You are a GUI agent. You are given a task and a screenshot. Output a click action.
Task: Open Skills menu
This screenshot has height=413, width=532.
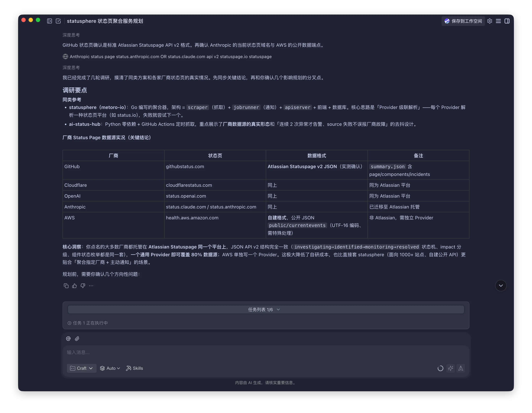point(135,368)
